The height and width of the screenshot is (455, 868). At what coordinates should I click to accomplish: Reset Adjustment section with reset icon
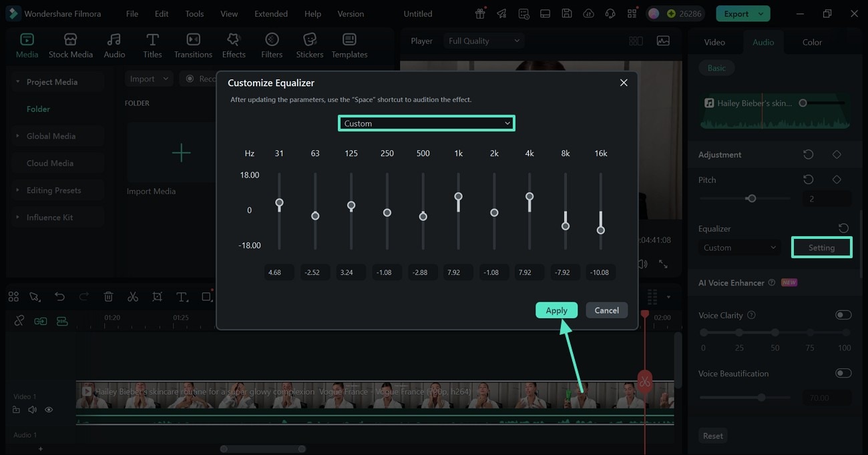(809, 154)
